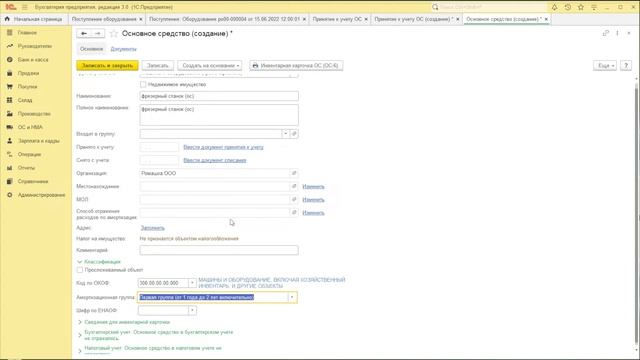
Task: Click Ввести документ списания link
Action: (215, 160)
